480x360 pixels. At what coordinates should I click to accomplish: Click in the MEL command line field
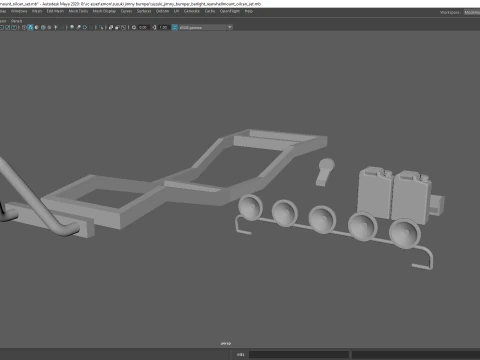(x=299, y=354)
